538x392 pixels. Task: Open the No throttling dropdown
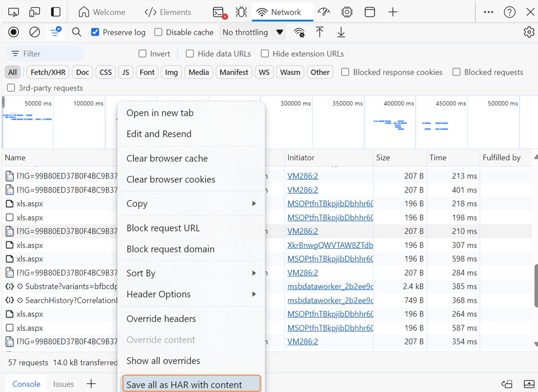click(252, 32)
